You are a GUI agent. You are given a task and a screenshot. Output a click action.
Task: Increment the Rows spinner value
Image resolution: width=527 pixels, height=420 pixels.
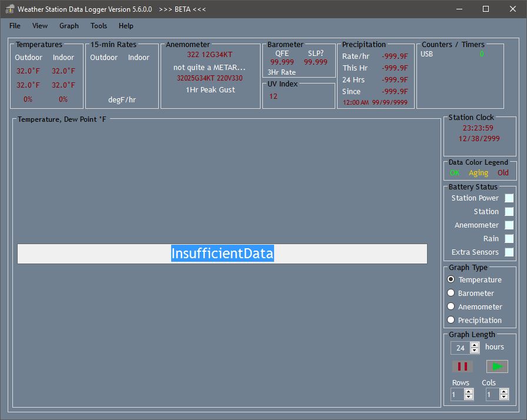(x=470, y=392)
